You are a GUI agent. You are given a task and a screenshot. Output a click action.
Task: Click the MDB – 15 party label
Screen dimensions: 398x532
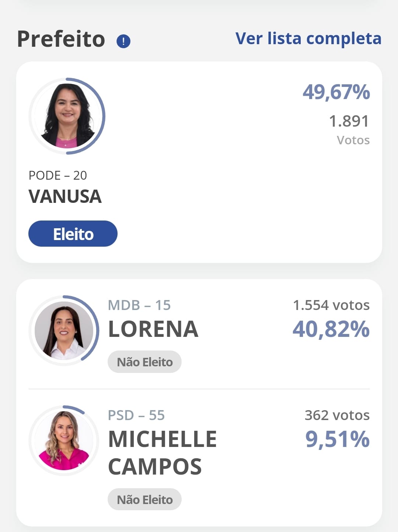pyautogui.click(x=139, y=305)
